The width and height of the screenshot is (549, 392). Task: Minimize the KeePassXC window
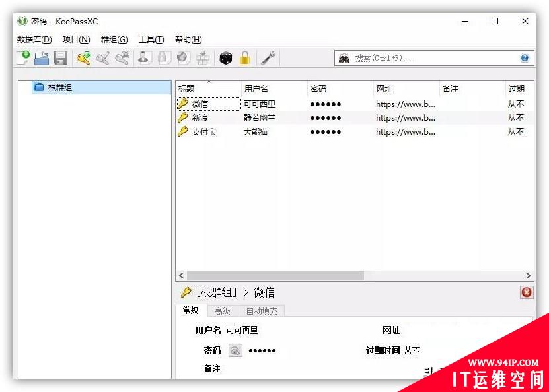coord(465,21)
